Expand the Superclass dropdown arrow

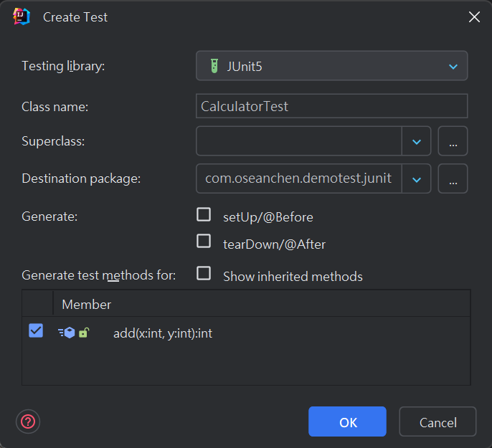point(416,141)
